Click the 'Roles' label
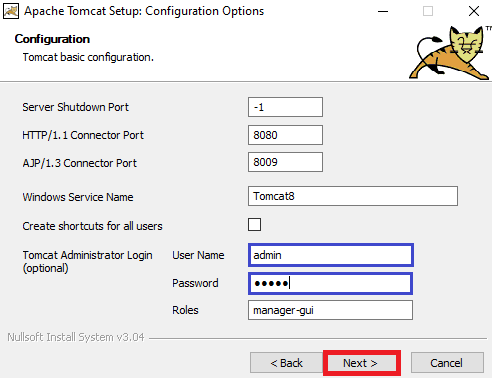The width and height of the screenshot is (492, 378). coord(185,310)
